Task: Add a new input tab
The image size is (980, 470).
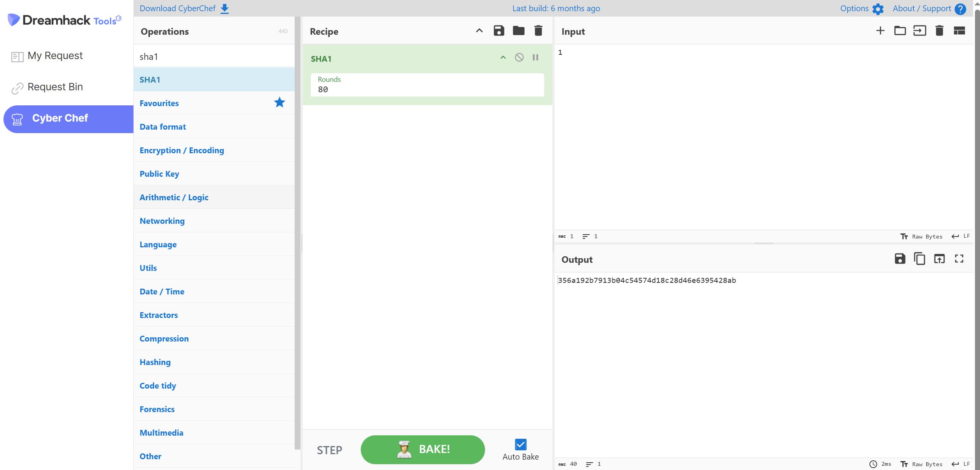Action: (880, 31)
